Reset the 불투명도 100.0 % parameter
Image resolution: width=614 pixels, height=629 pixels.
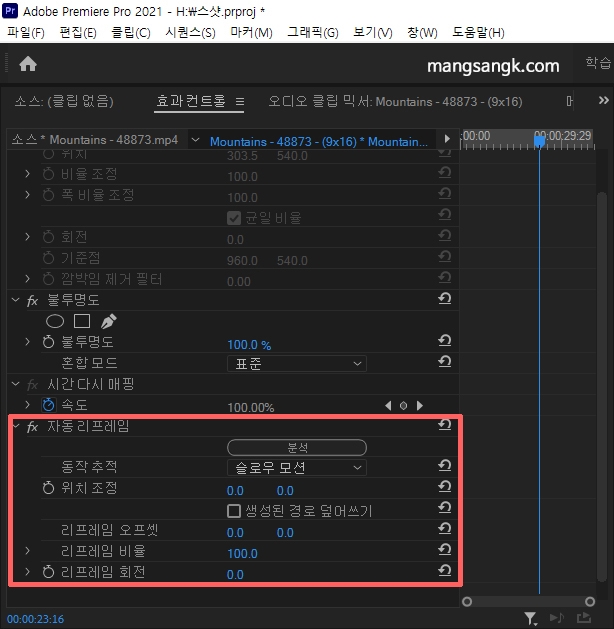point(444,341)
